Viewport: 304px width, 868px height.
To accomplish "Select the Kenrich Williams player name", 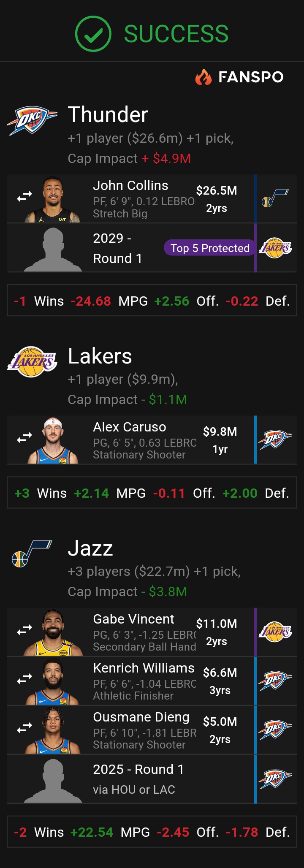I will click(144, 668).
